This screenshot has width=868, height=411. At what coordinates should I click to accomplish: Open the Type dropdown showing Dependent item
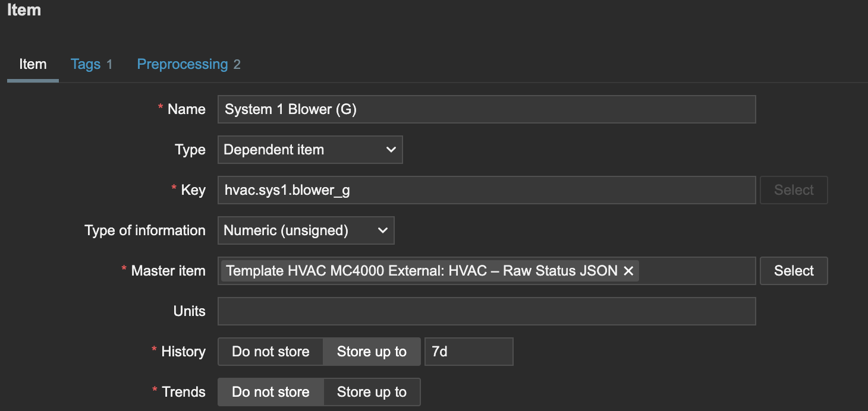coord(310,150)
